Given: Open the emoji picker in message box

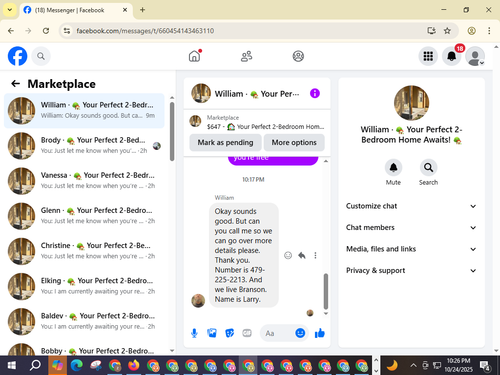Looking at the screenshot, I should [300, 333].
